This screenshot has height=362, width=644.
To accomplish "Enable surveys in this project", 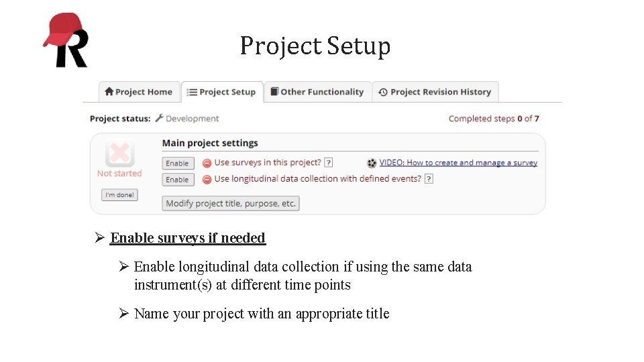I will [178, 163].
